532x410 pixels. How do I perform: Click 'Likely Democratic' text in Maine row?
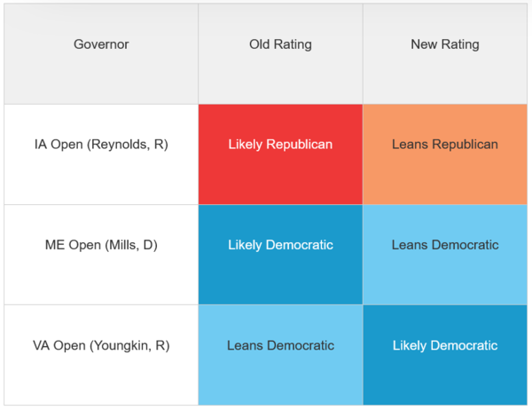click(280, 245)
